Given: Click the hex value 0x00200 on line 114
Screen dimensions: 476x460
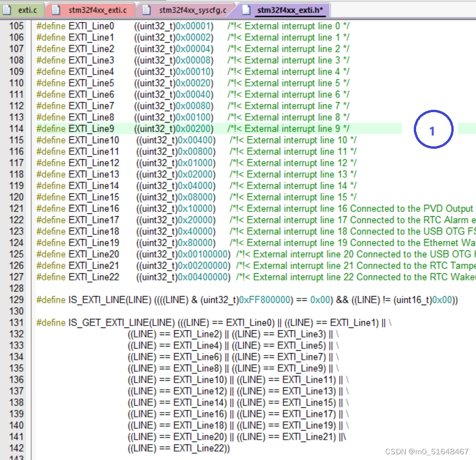Looking at the screenshot, I should click(x=192, y=128).
